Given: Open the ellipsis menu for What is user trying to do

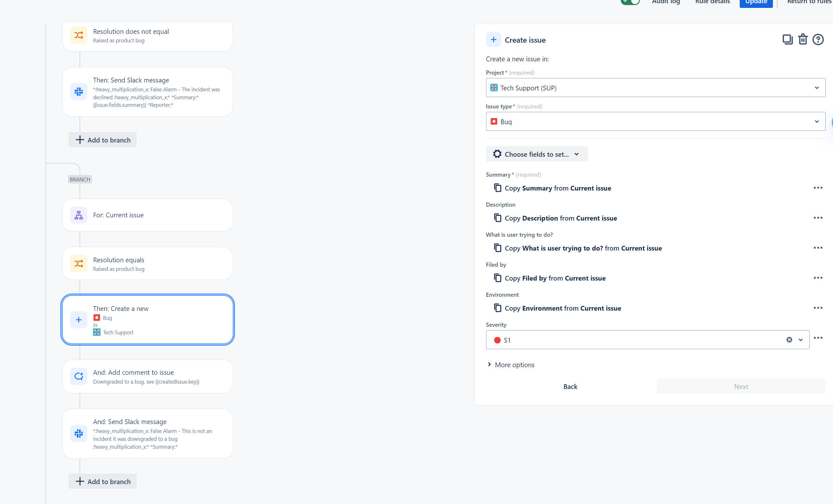Looking at the screenshot, I should pos(818,248).
